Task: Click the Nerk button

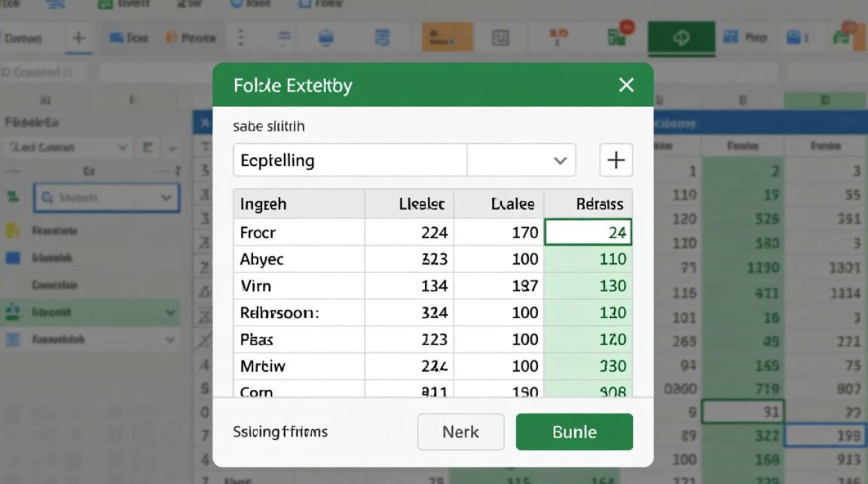Action: click(460, 432)
